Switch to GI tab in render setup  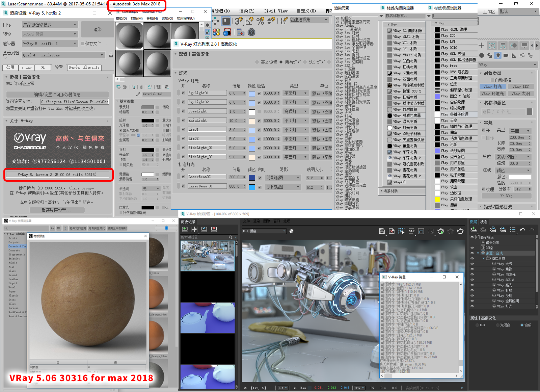[43, 67]
